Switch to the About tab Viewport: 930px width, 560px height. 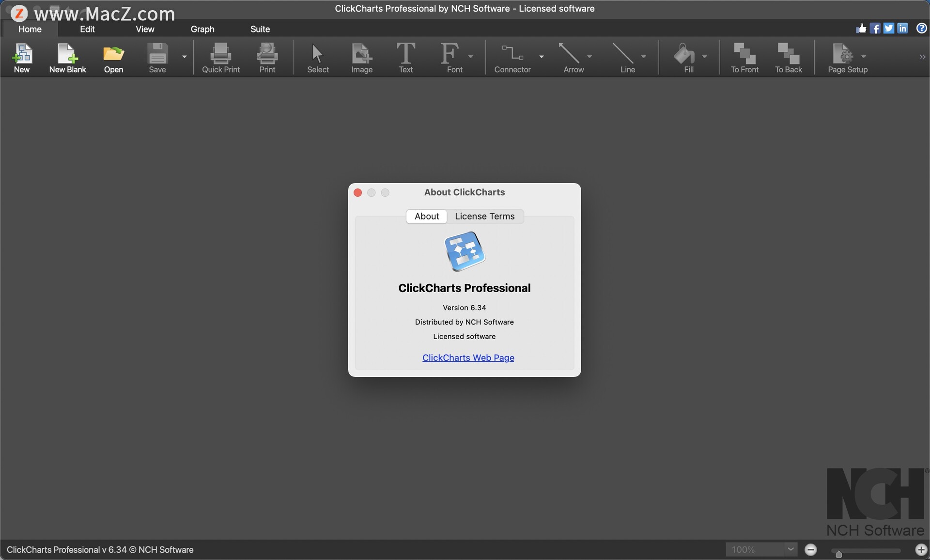pos(426,216)
